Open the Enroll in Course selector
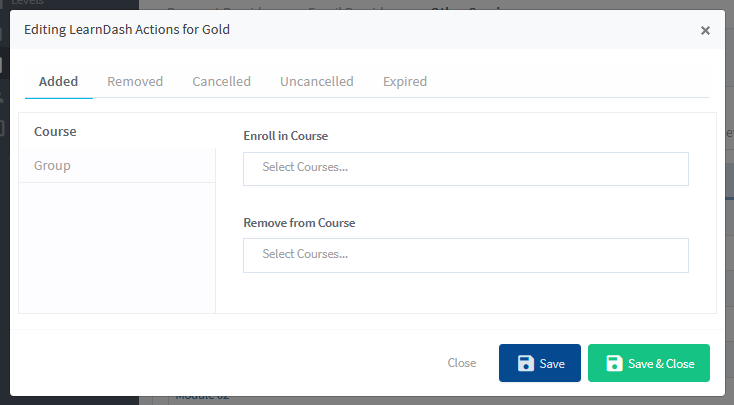 coord(466,169)
